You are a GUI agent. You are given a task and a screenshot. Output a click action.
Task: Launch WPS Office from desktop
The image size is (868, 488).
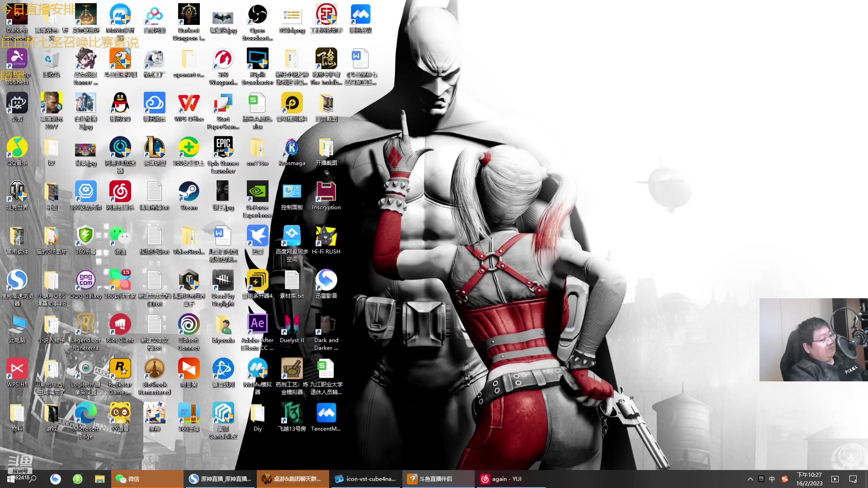(x=189, y=103)
